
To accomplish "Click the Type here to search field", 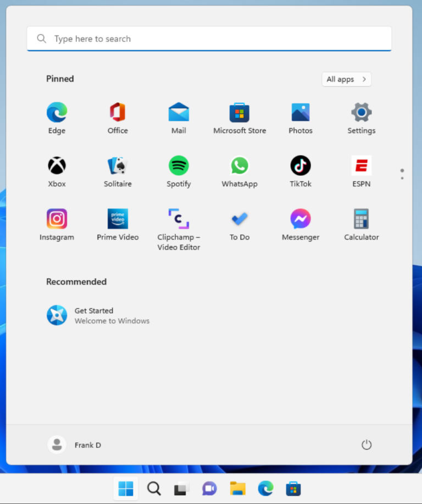I will coord(209,39).
